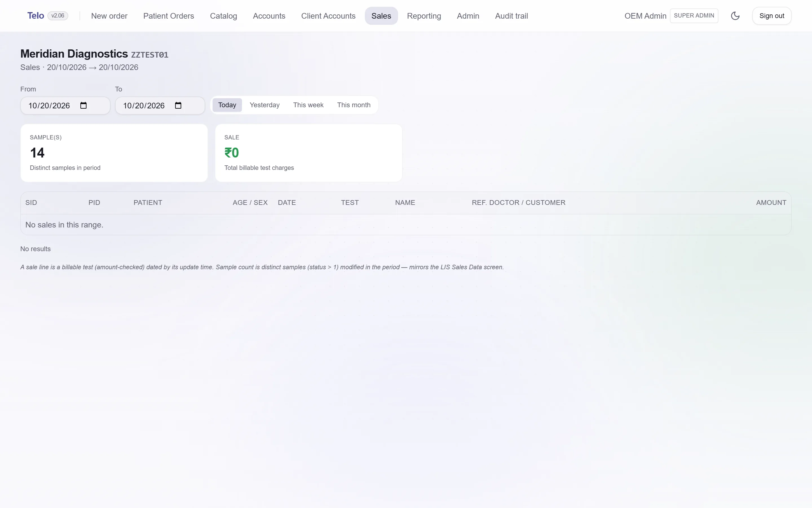
Task: Click the ₹0 sale total
Action: tap(231, 153)
